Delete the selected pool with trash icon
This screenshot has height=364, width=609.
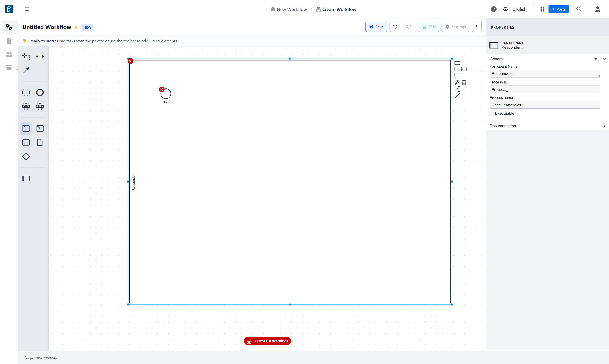464,82
